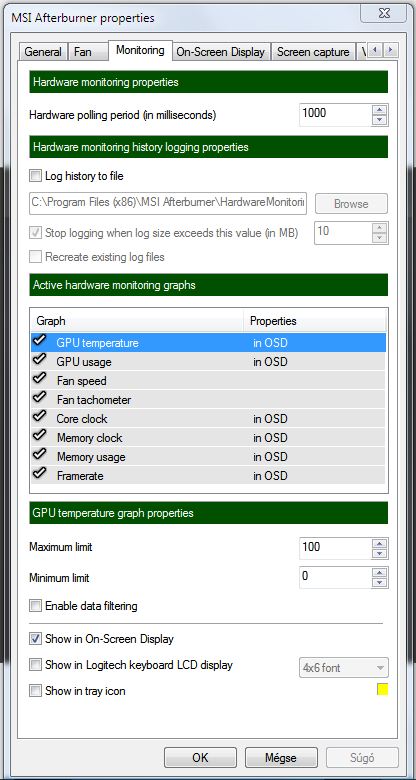Screen dimensions: 416x780
Task: Switch to the General tab
Action: [43, 52]
